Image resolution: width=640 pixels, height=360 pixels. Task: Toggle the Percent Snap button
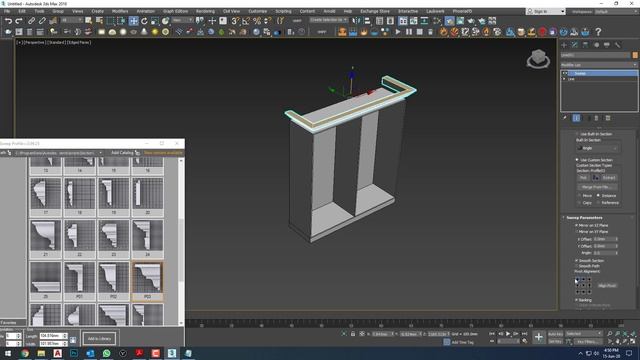click(257, 21)
